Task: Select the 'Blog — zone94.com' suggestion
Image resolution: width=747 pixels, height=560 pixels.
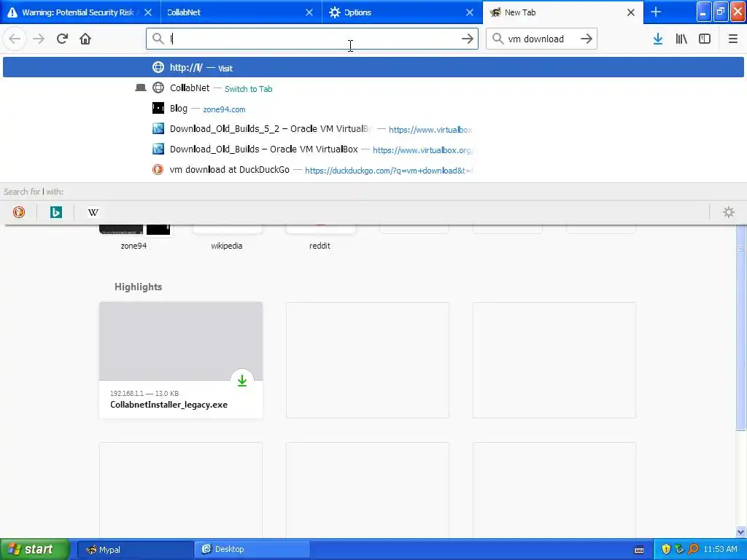Action: 373,109
